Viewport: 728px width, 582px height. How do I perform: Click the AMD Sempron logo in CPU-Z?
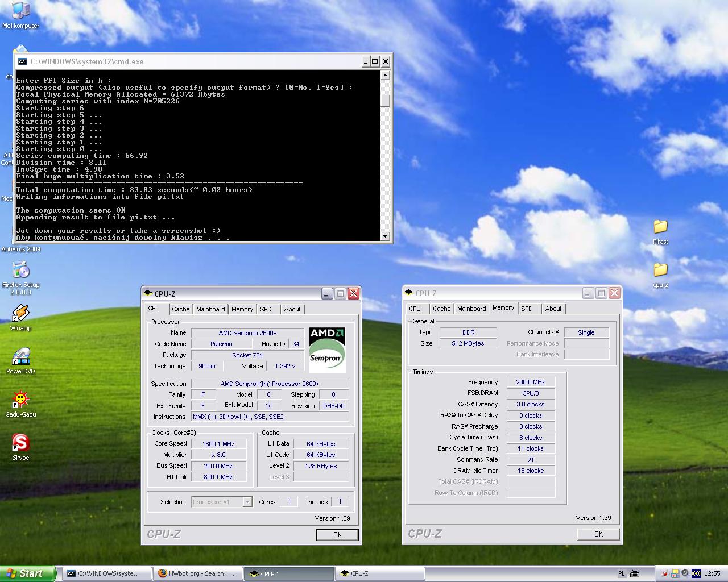pos(327,350)
